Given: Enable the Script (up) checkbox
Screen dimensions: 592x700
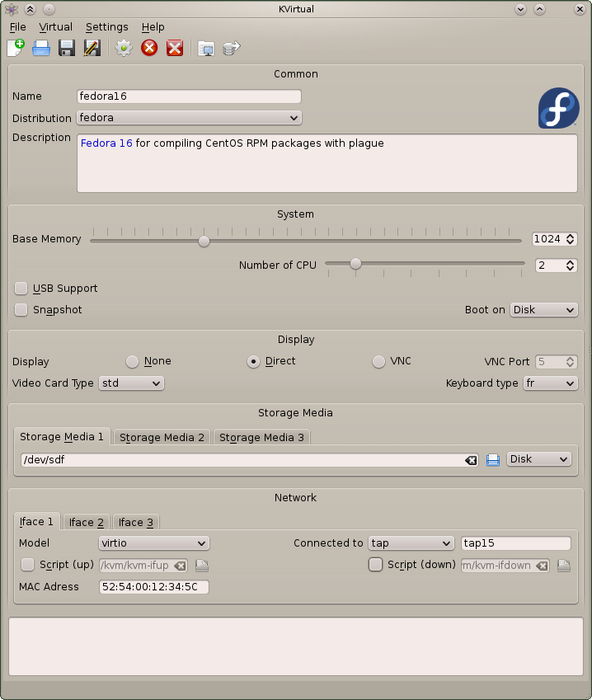Looking at the screenshot, I should point(28,565).
